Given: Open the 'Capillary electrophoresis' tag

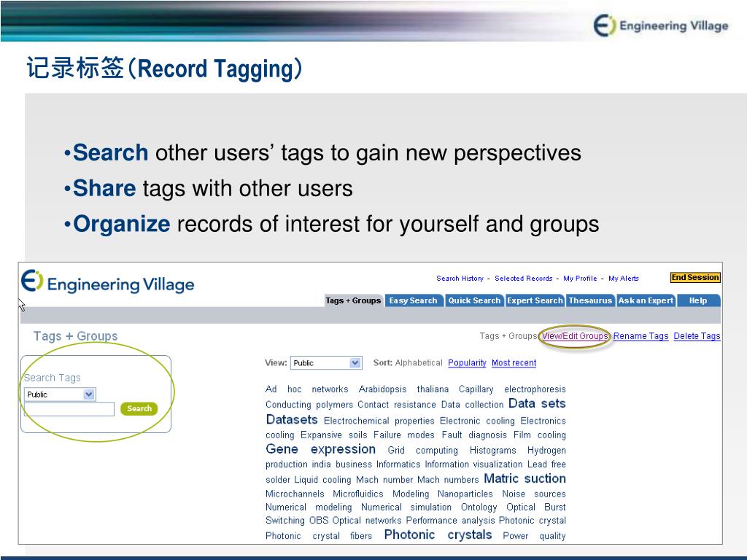Looking at the screenshot, I should (x=512, y=389).
